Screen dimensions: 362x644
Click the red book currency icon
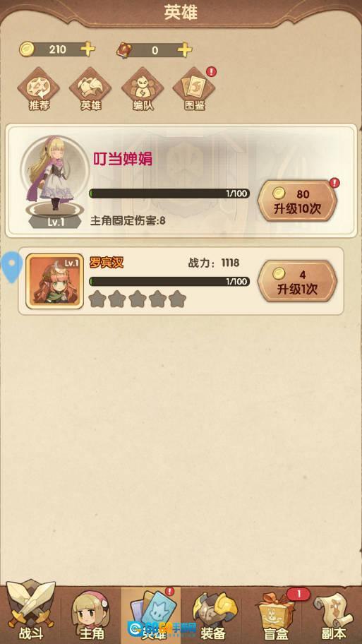tap(123, 50)
